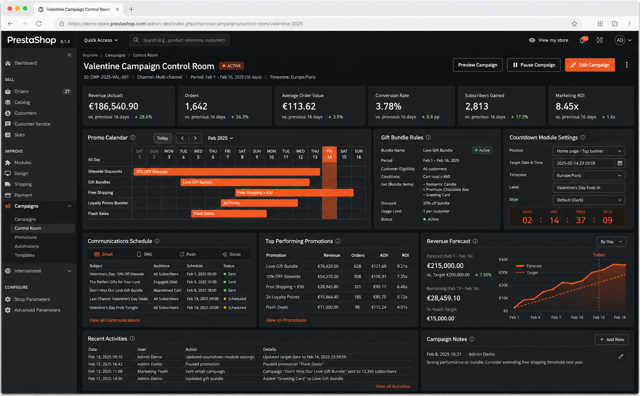The height and width of the screenshot is (396, 640).
Task: Click the Pause Campaign button
Action: point(534,65)
